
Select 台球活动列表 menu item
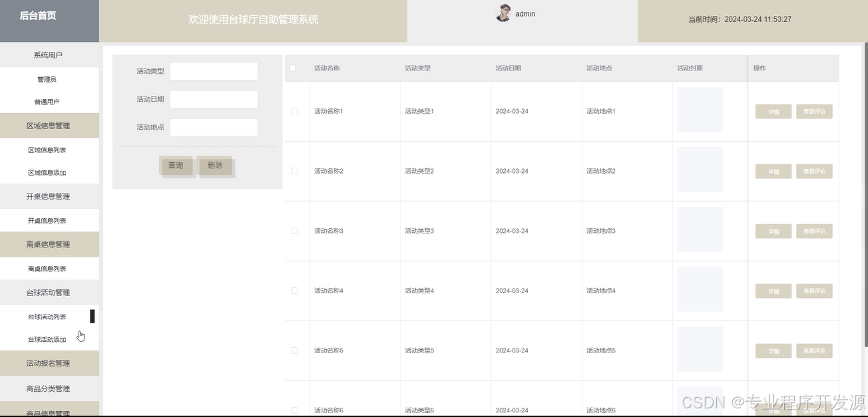pyautogui.click(x=47, y=317)
